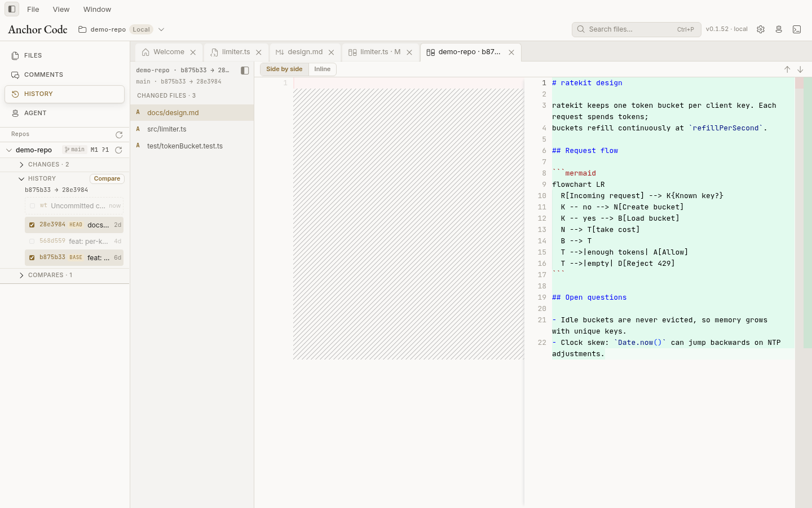Open the View menu
This screenshot has width=812, height=508.
(61, 9)
